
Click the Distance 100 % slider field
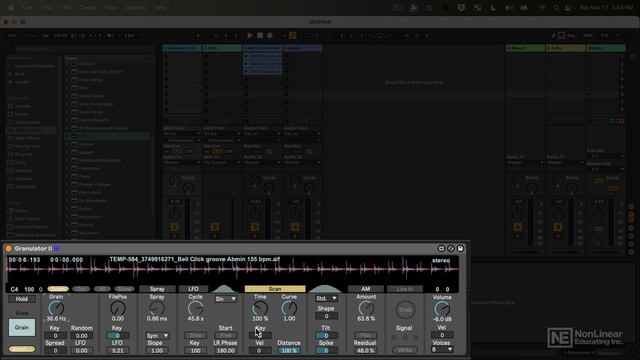[x=289, y=351]
